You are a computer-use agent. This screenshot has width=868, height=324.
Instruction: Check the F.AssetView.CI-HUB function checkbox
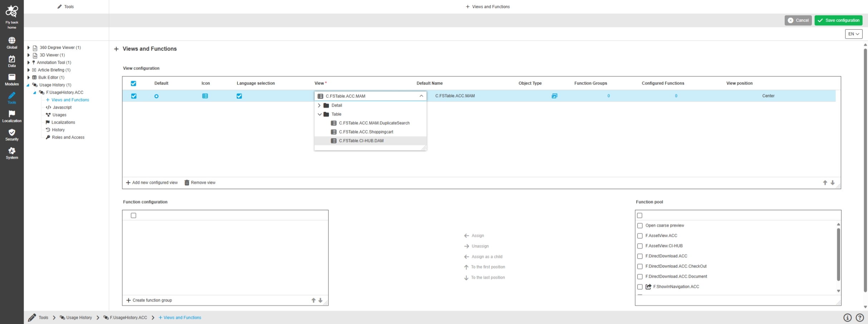(640, 246)
